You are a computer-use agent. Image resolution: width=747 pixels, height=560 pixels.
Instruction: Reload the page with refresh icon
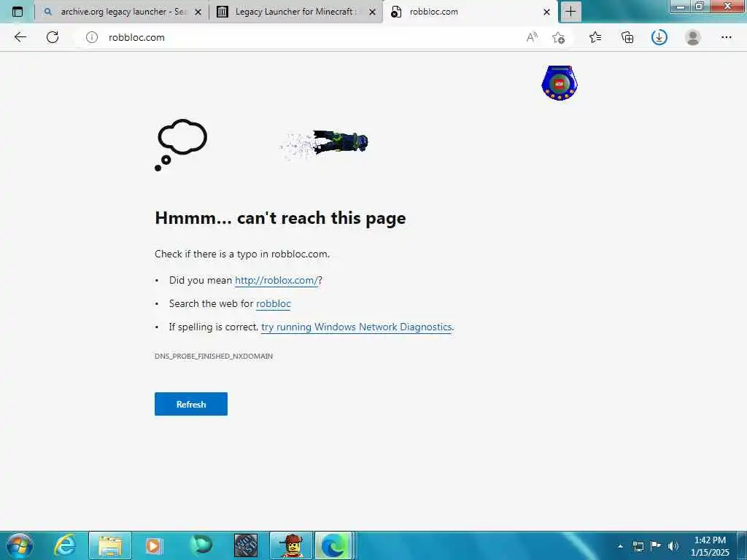53,37
